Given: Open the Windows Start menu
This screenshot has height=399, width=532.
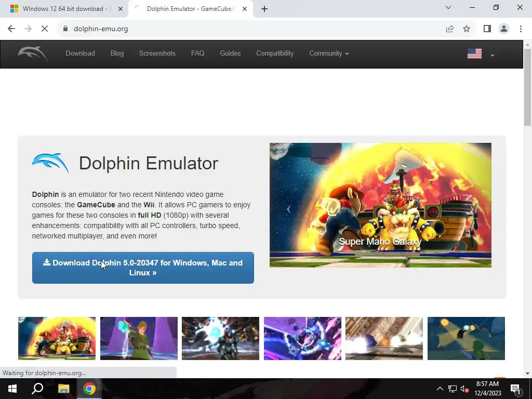Looking at the screenshot, I should 12,389.
